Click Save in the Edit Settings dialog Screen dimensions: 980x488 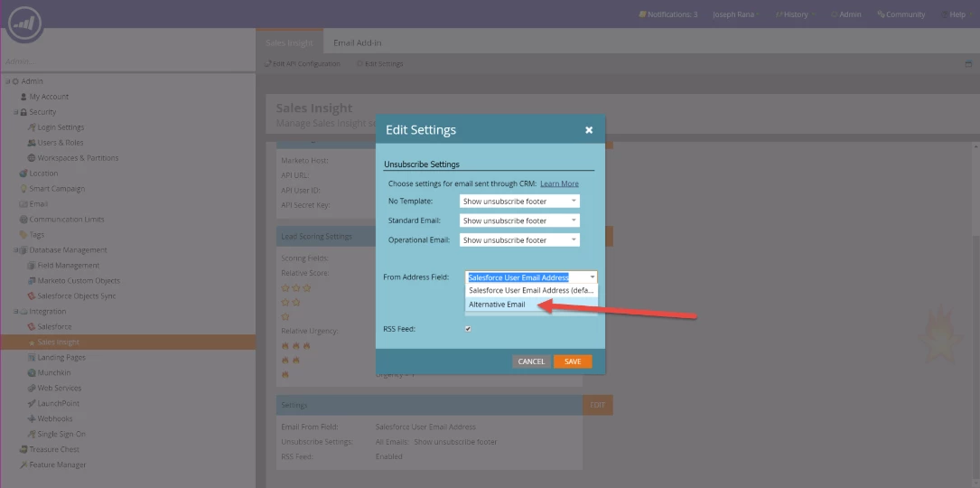(x=573, y=361)
